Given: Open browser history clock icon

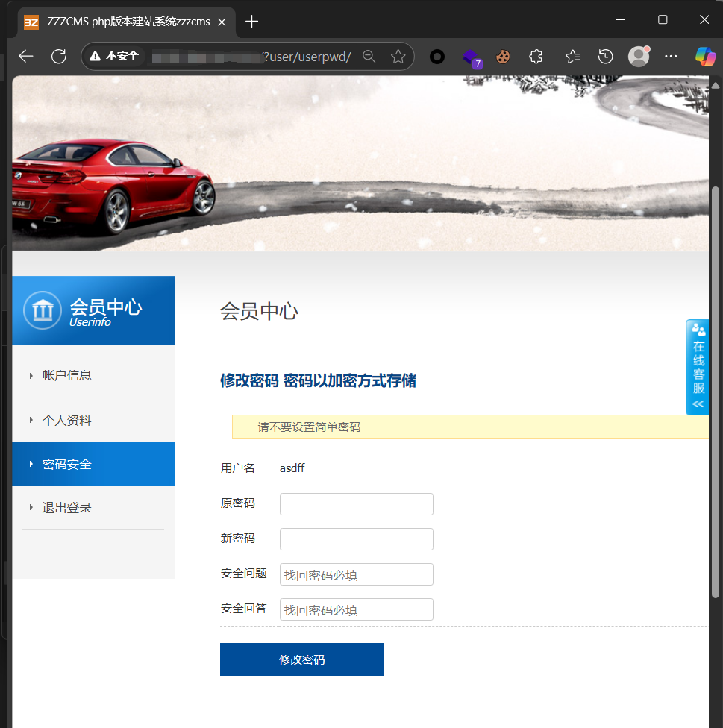Looking at the screenshot, I should (x=606, y=57).
